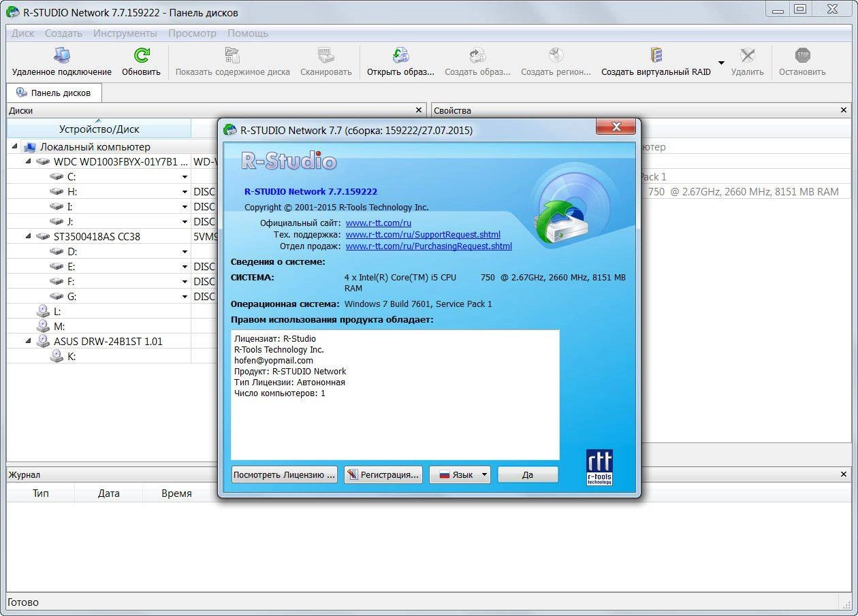
Task: Open the SupportRequest.shtml tech support link
Action: click(x=423, y=235)
